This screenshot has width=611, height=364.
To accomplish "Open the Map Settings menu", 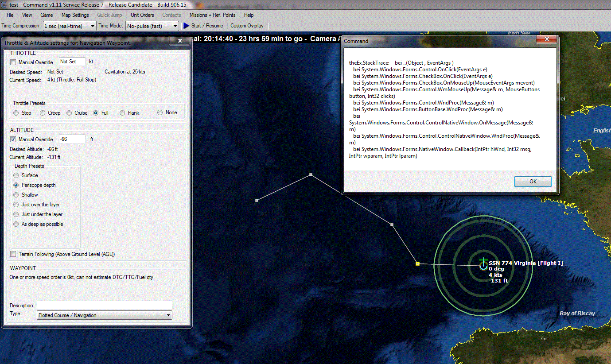I will [x=75, y=15].
